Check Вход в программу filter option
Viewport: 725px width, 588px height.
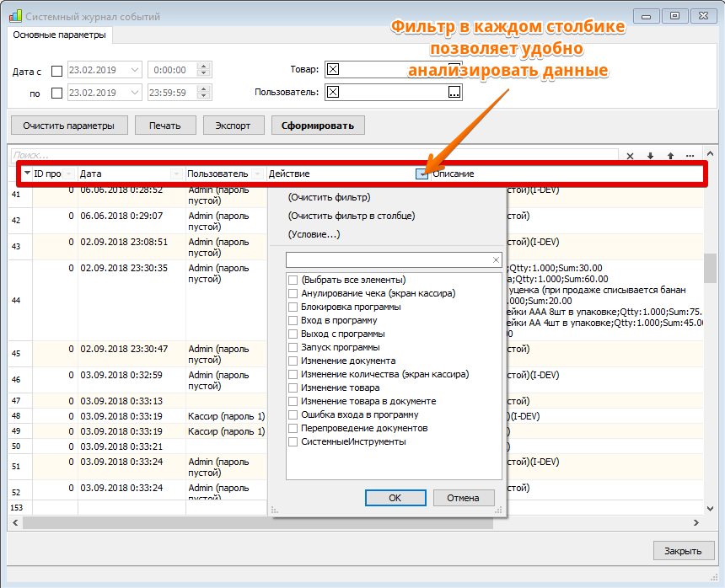(x=293, y=321)
